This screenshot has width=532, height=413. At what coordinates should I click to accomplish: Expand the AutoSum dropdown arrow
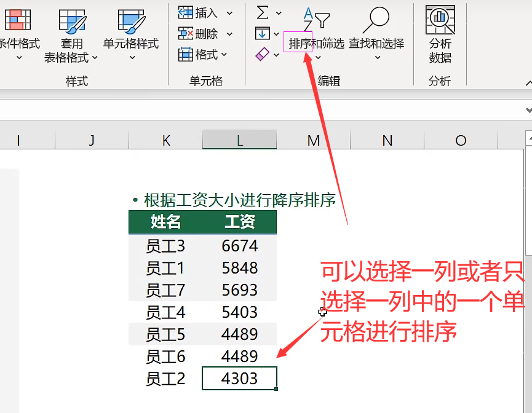(279, 14)
